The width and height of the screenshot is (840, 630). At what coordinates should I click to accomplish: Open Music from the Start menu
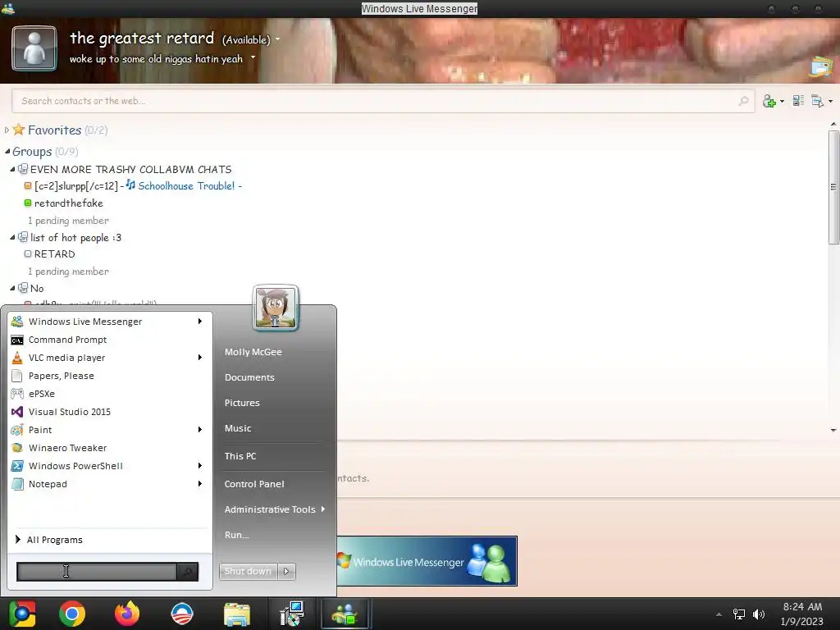(238, 428)
